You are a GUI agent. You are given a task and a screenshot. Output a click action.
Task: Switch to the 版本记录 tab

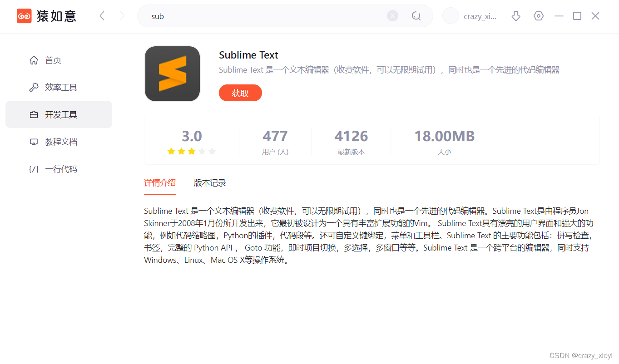tap(210, 183)
